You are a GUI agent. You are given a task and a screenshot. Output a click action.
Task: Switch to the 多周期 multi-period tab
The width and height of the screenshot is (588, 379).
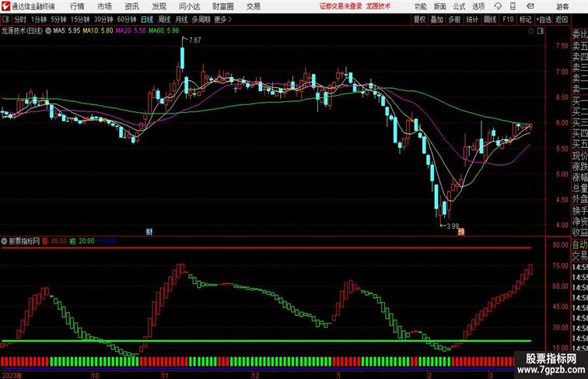click(201, 19)
